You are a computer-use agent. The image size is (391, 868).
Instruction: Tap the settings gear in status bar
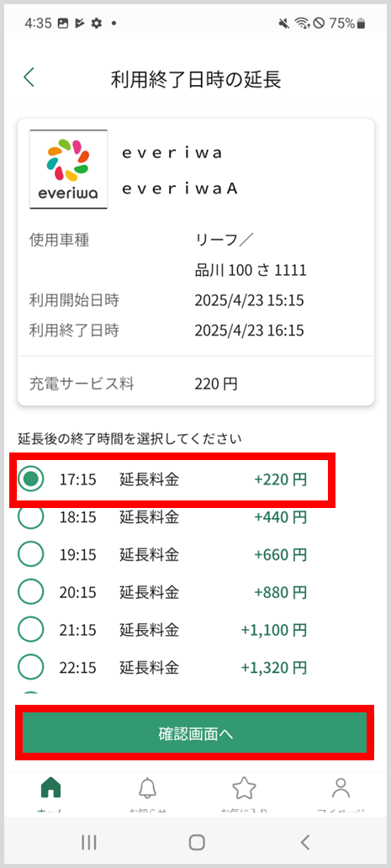click(x=97, y=24)
